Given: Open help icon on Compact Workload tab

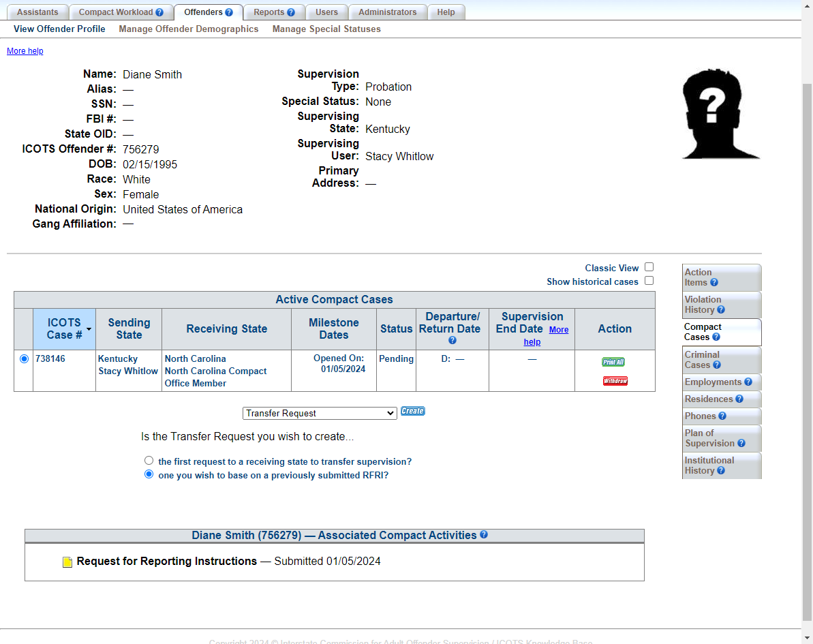Looking at the screenshot, I should [159, 12].
